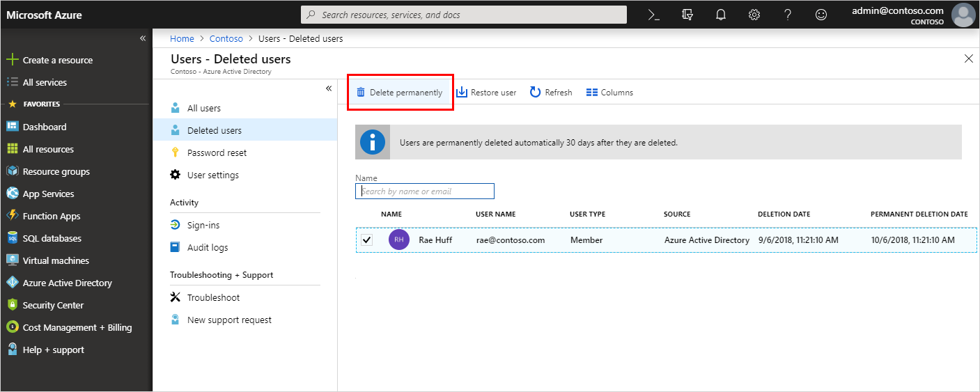Click the All services list icon
The height and width of the screenshot is (392, 980).
point(12,82)
